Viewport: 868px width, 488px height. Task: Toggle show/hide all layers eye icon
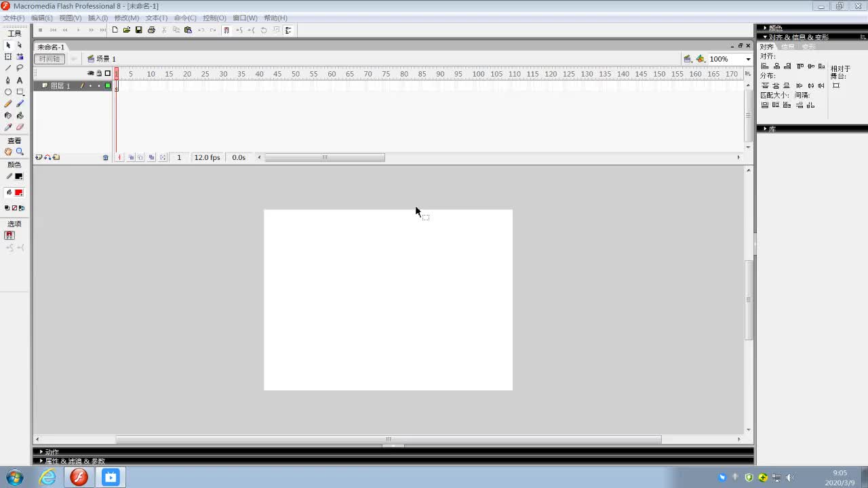click(90, 73)
